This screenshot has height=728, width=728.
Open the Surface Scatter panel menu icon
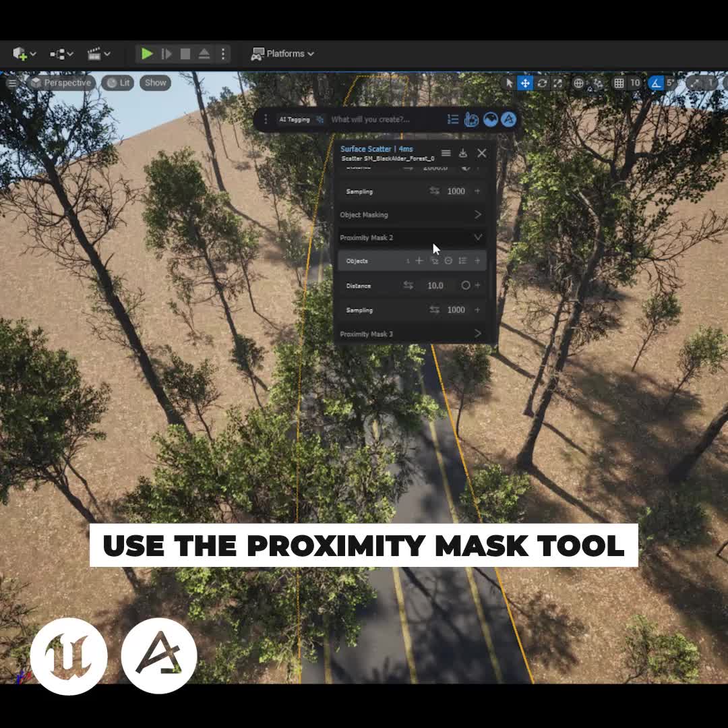(x=446, y=152)
